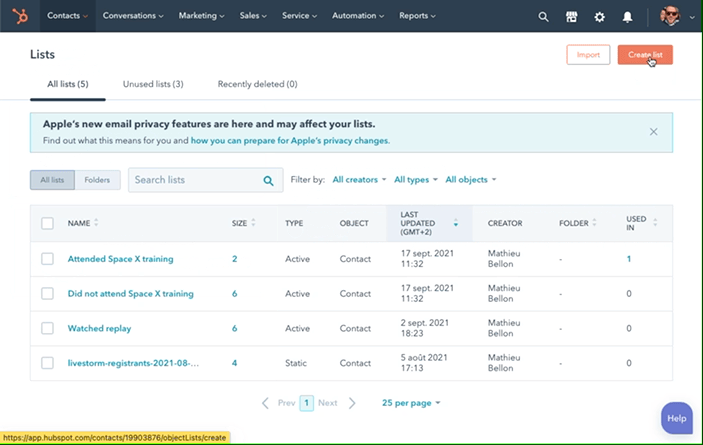Go to previous page arrow
The image size is (703, 445).
pos(265,403)
